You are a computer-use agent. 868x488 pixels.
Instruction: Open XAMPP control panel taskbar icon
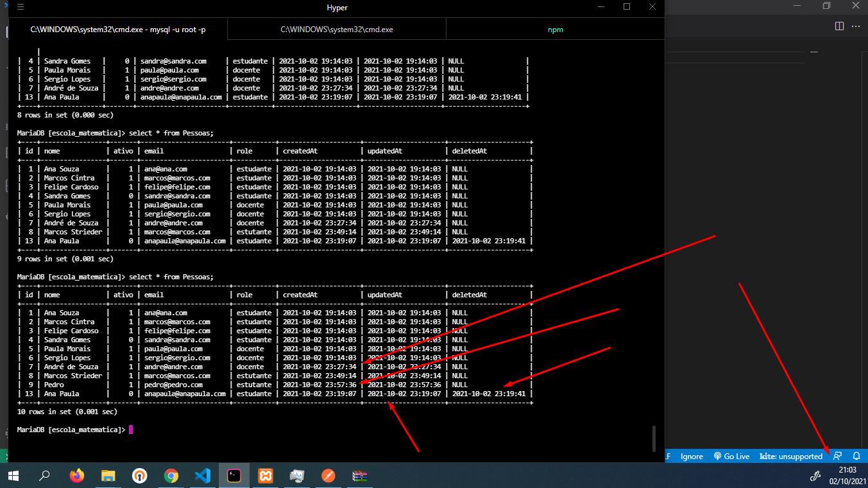pos(266,476)
